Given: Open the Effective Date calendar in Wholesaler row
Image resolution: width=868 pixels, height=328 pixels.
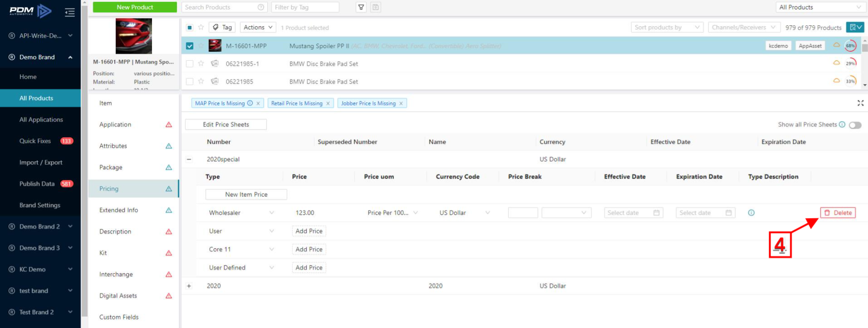Looking at the screenshot, I should pos(656,213).
